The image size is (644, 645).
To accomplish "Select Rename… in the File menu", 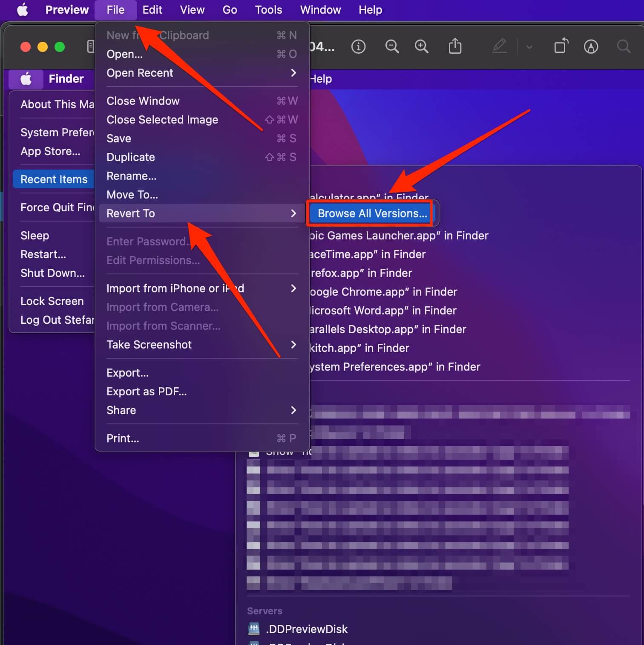I will [x=202, y=176].
